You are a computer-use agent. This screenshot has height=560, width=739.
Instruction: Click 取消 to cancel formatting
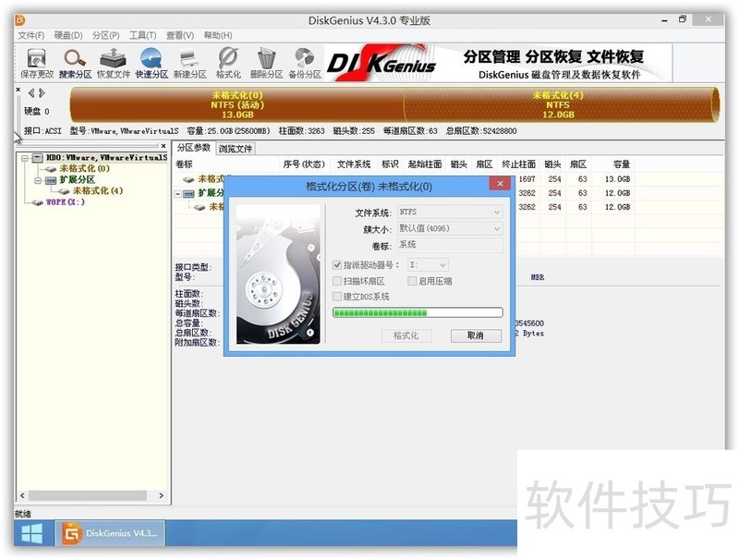pos(476,335)
